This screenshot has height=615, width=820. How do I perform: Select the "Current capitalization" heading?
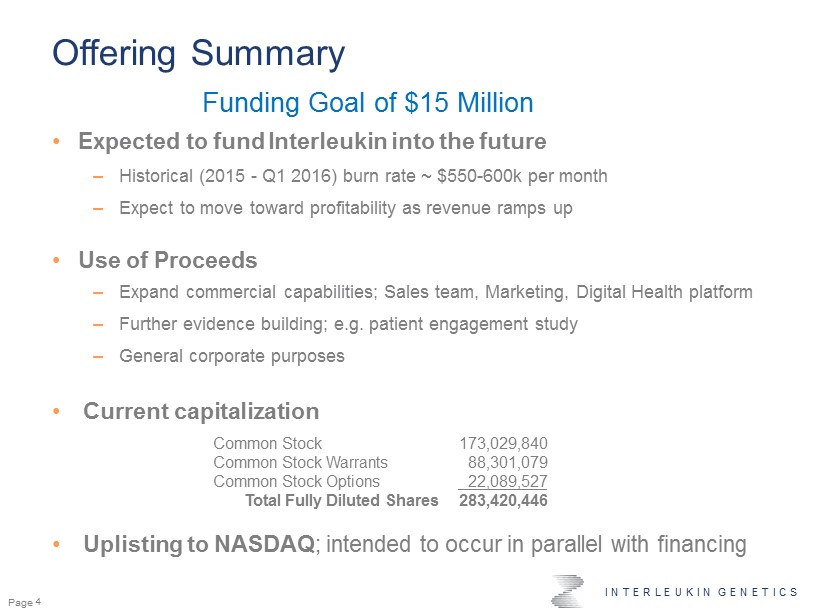tap(201, 411)
